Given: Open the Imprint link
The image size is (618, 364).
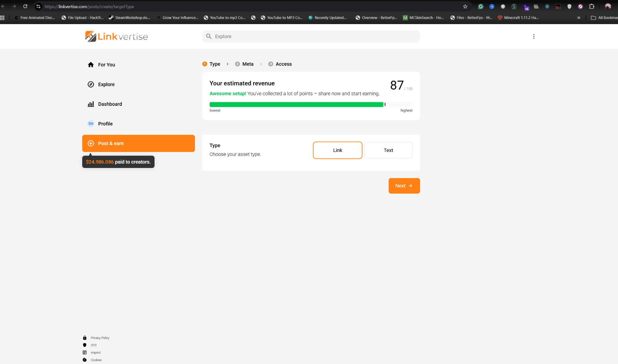Looking at the screenshot, I should (96, 353).
